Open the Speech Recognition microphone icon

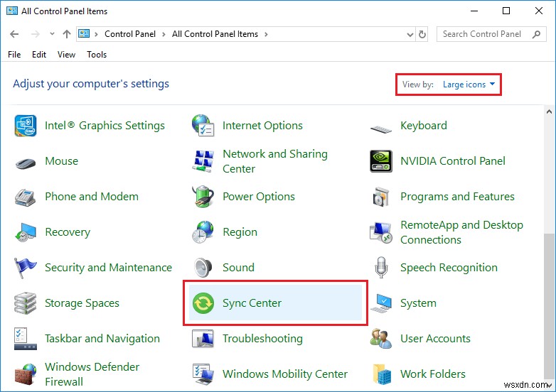pyautogui.click(x=381, y=267)
